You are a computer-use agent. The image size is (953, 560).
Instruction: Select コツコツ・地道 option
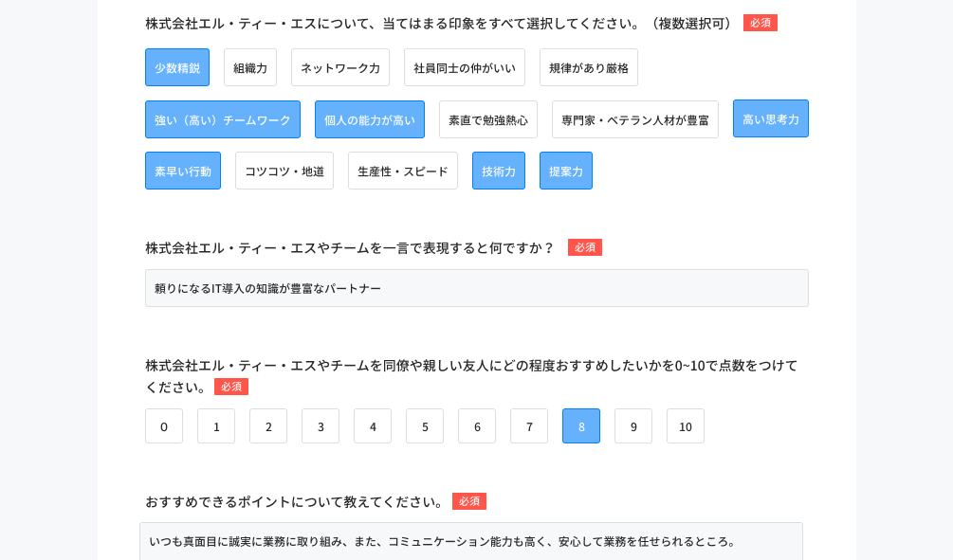(x=284, y=171)
